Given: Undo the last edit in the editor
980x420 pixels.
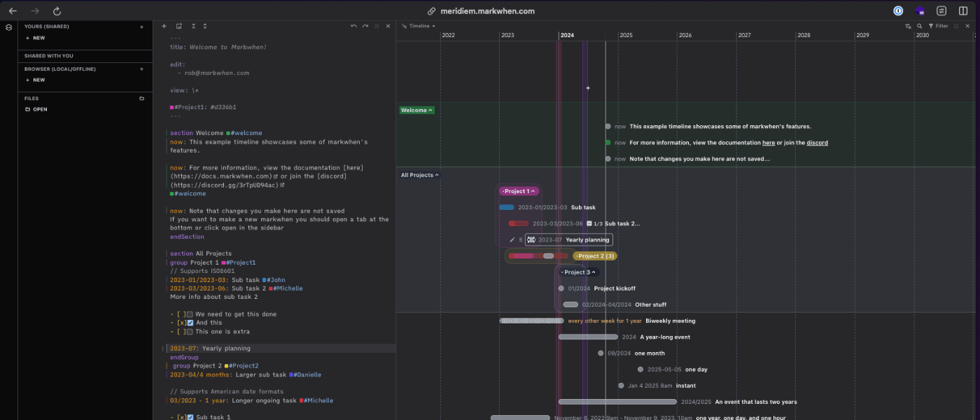Looking at the screenshot, I should [x=353, y=26].
